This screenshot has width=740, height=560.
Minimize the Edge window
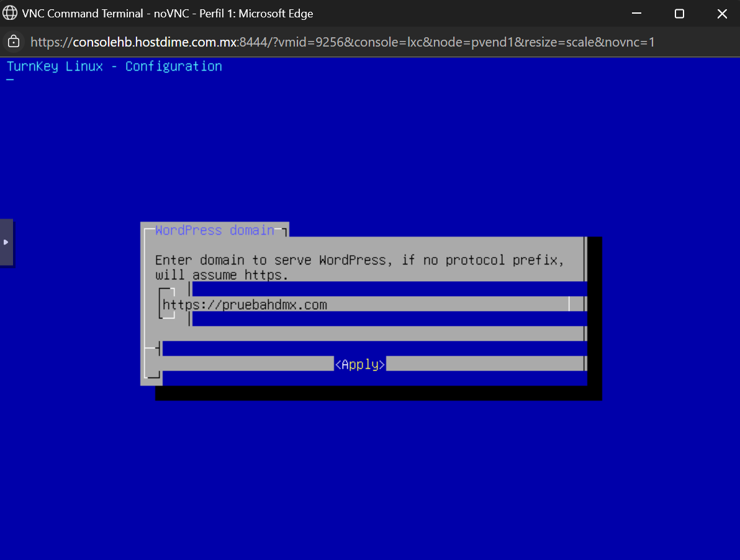click(x=636, y=13)
